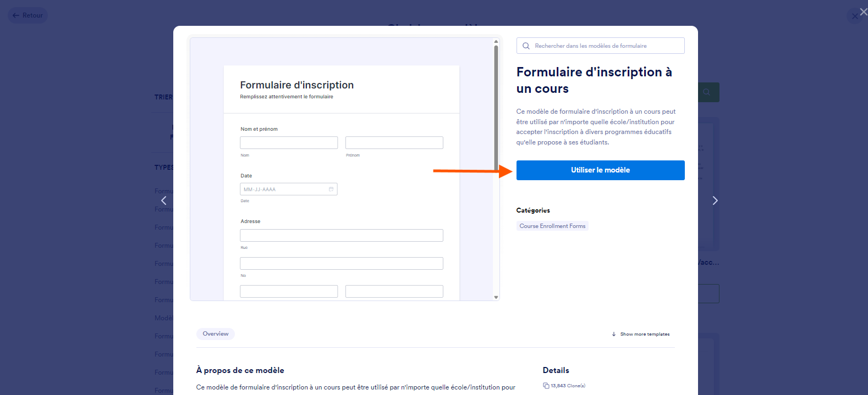The image size is (868, 395).
Task: Open the Course Enrollment Forms category
Action: point(552,226)
